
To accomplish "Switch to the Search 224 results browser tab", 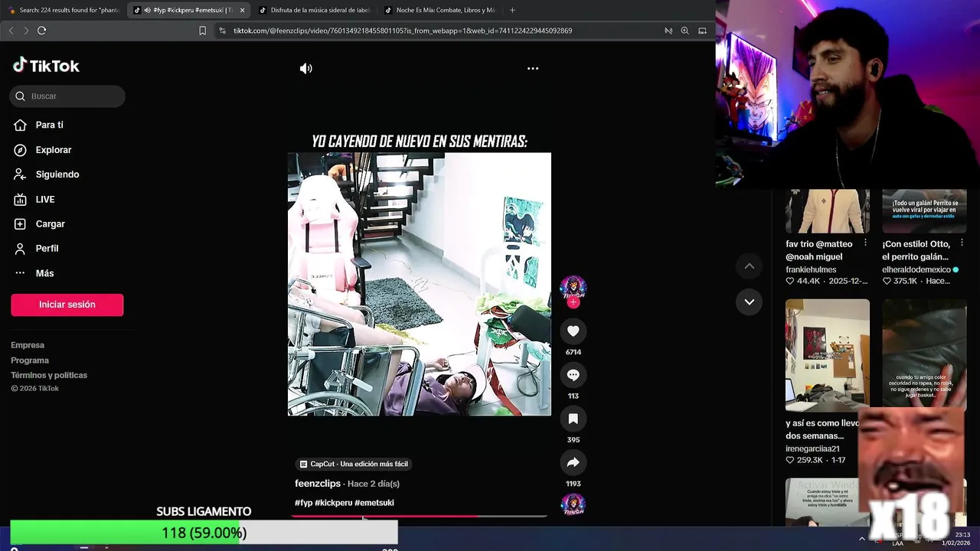I will click(x=65, y=10).
